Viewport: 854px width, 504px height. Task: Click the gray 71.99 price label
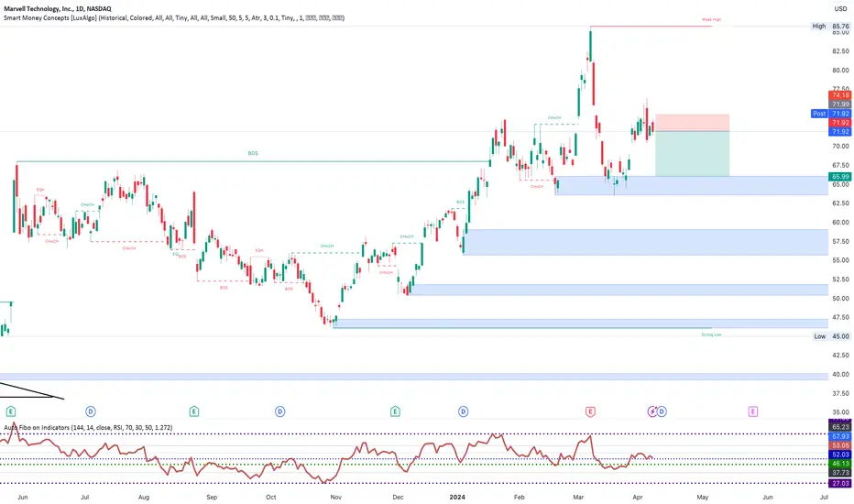pyautogui.click(x=840, y=104)
